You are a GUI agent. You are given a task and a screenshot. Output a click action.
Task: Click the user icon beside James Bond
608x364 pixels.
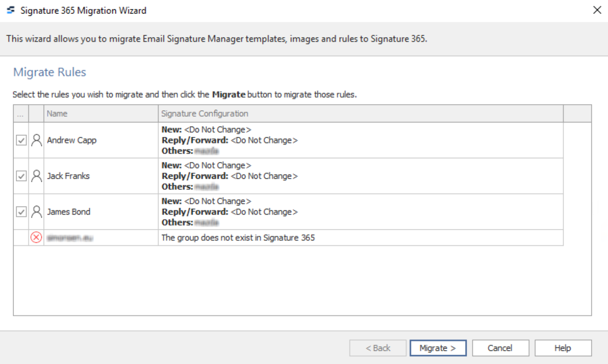pos(36,212)
